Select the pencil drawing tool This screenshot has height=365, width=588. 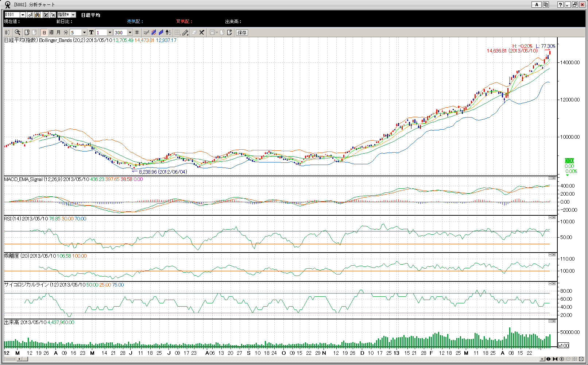coord(185,32)
